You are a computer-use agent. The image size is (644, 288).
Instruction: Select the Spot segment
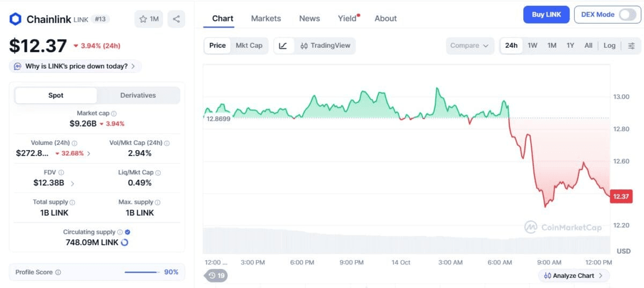click(x=56, y=95)
